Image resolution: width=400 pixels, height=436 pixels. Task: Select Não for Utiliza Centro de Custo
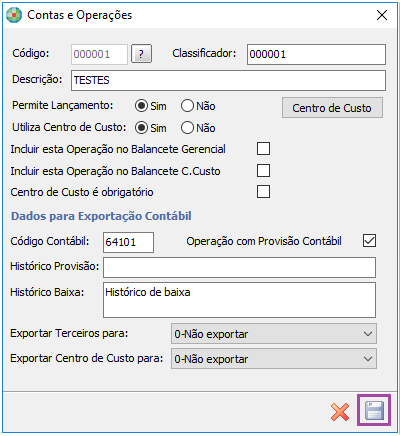tap(187, 128)
